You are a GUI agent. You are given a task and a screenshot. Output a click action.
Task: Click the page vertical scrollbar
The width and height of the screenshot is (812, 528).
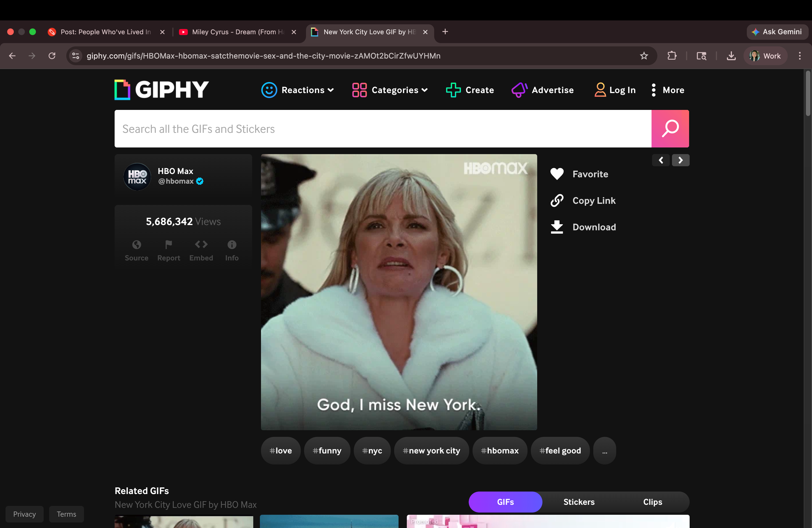pos(808,93)
